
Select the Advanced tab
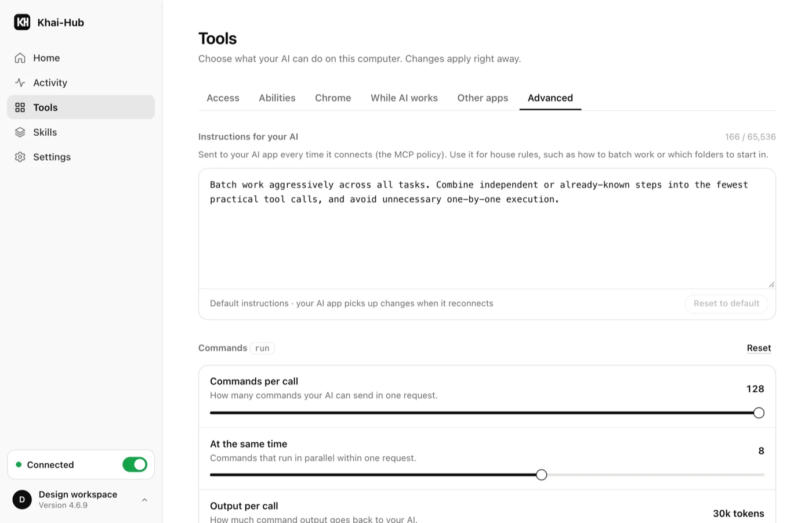pyautogui.click(x=550, y=98)
